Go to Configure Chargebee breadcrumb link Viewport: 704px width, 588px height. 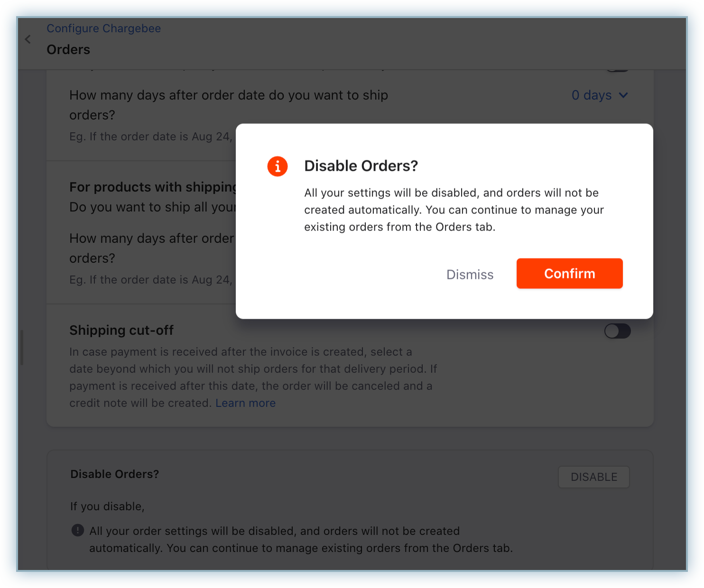(104, 28)
